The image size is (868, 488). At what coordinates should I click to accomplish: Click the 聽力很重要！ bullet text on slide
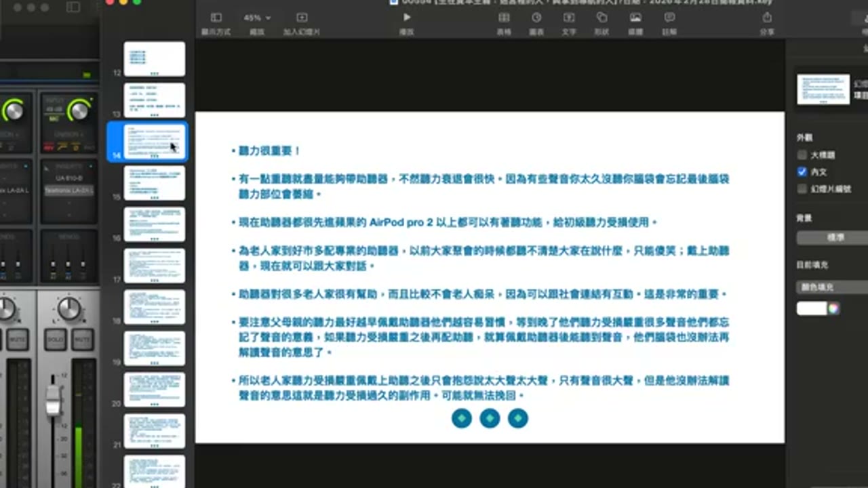click(270, 150)
